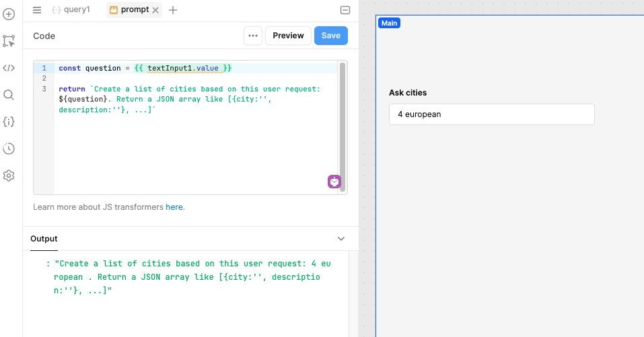Open the Code panel in sidebar
Viewport: 644px width, 337px height.
pos(9,68)
